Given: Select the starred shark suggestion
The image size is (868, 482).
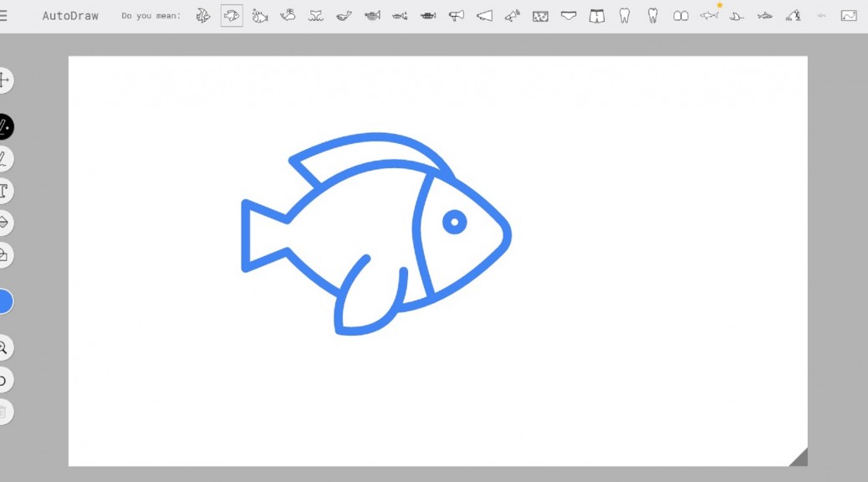Looking at the screenshot, I should point(708,14).
